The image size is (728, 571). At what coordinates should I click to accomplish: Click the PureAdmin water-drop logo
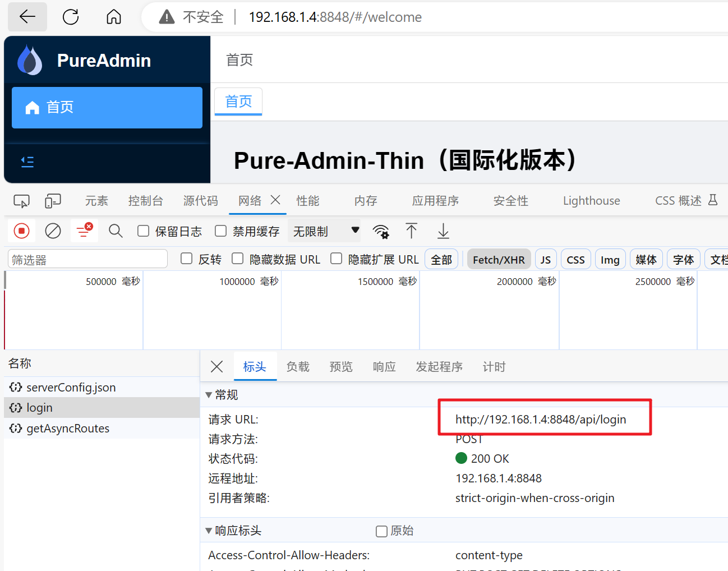(x=30, y=60)
